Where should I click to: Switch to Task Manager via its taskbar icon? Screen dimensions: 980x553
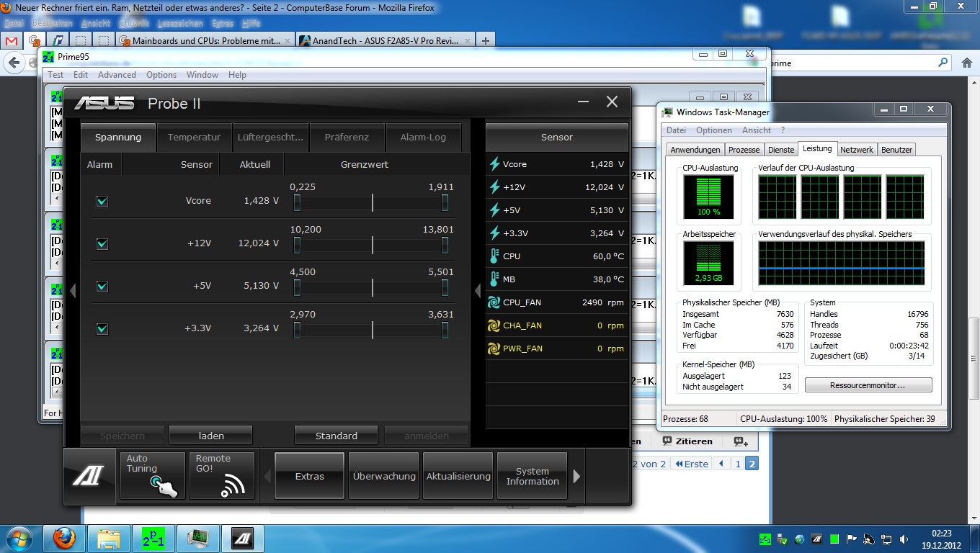(x=197, y=538)
